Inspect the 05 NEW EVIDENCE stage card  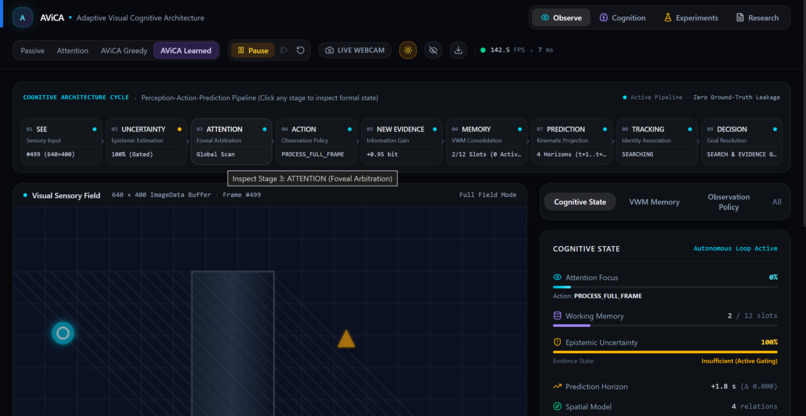pyautogui.click(x=401, y=141)
